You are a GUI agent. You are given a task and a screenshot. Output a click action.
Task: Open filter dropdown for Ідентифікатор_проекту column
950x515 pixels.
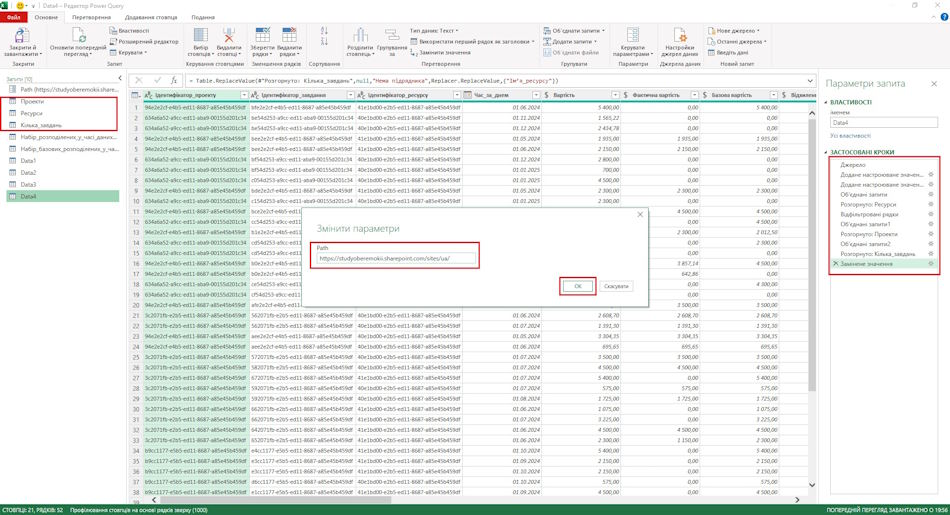point(244,95)
